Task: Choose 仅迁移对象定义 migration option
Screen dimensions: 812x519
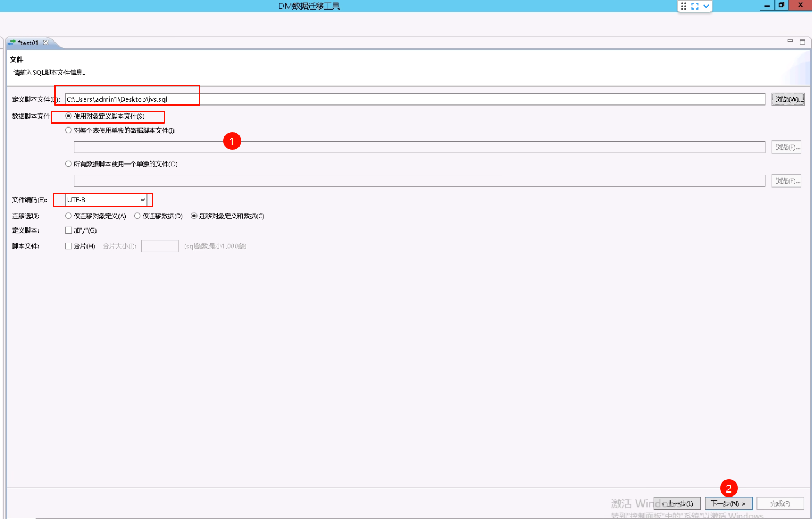Action: click(x=68, y=216)
